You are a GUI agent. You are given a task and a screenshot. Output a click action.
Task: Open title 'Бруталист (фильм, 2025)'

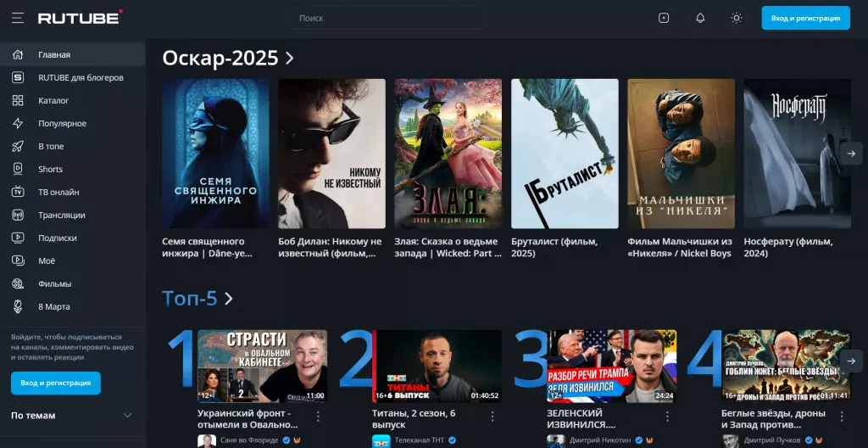(554, 247)
